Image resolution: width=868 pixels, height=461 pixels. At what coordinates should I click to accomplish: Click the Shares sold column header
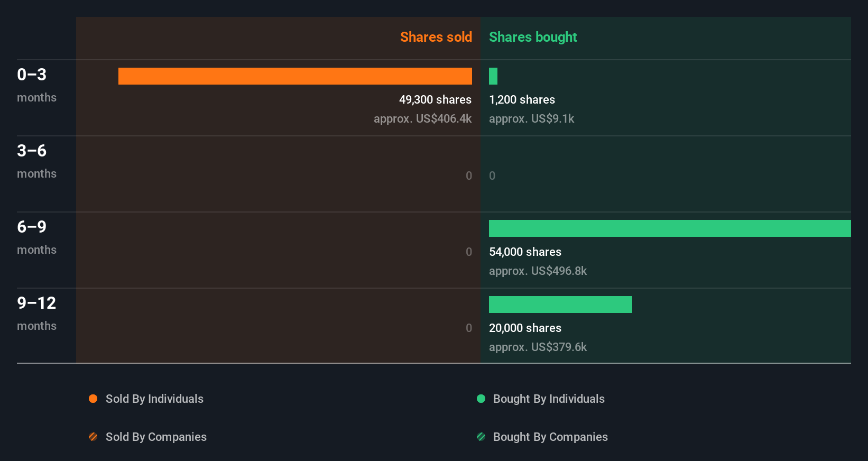(x=436, y=37)
